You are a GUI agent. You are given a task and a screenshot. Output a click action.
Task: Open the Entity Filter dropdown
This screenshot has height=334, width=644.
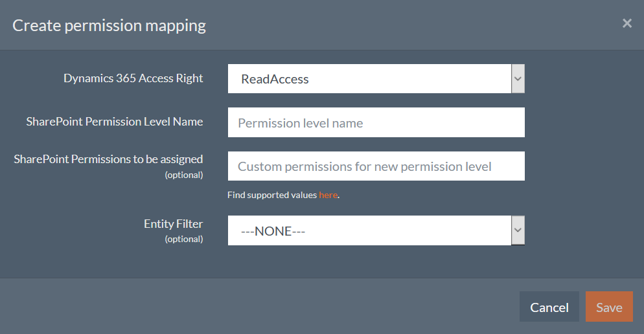click(376, 230)
